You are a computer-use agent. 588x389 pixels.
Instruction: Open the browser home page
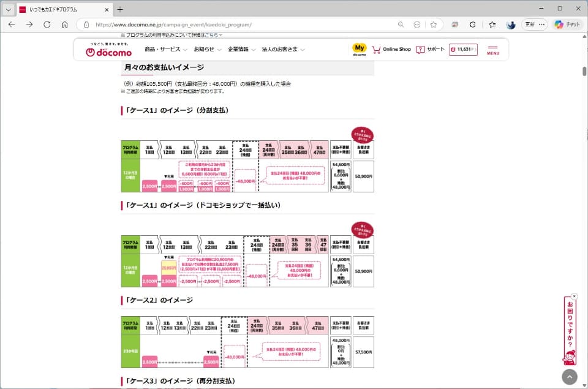64,25
